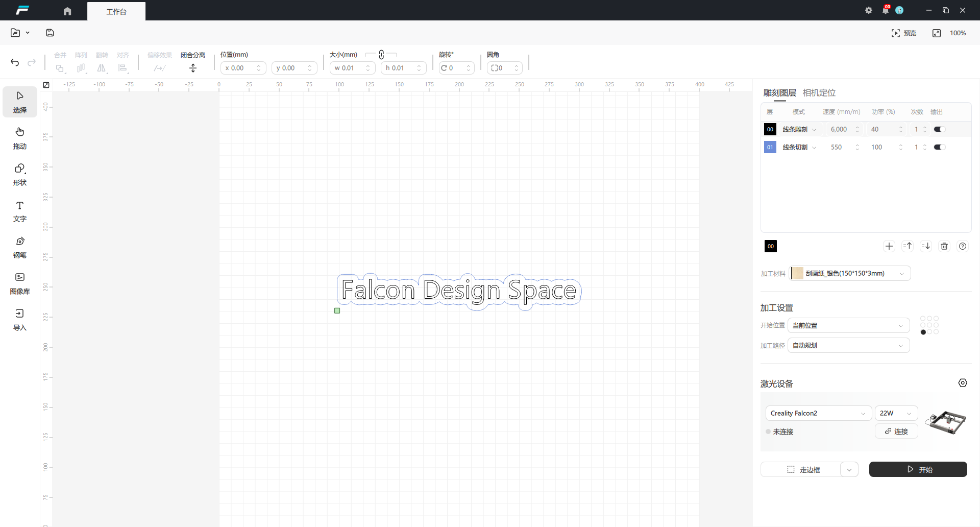980x527 pixels.
Task: Delete layer using the trash icon
Action: point(944,246)
